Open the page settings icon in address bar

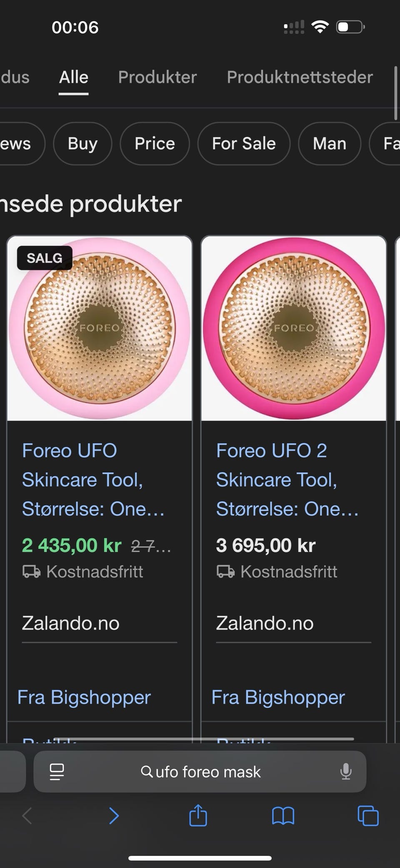[57, 772]
